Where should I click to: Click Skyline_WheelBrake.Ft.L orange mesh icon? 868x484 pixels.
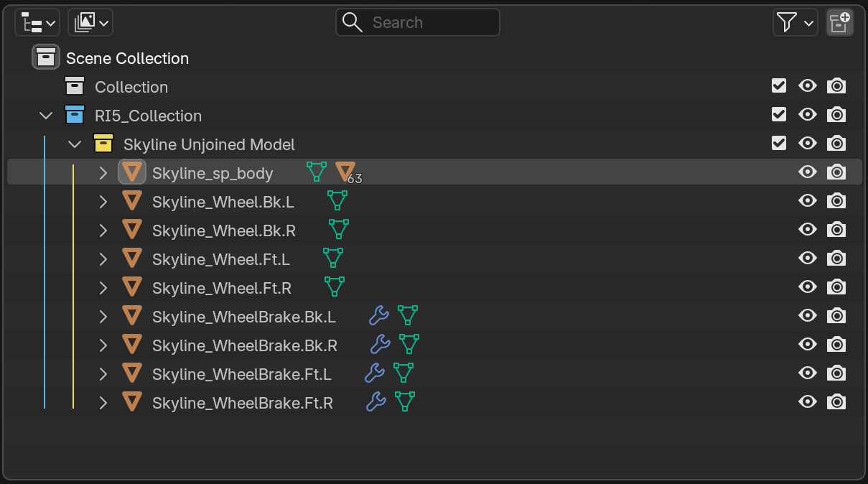(132, 373)
